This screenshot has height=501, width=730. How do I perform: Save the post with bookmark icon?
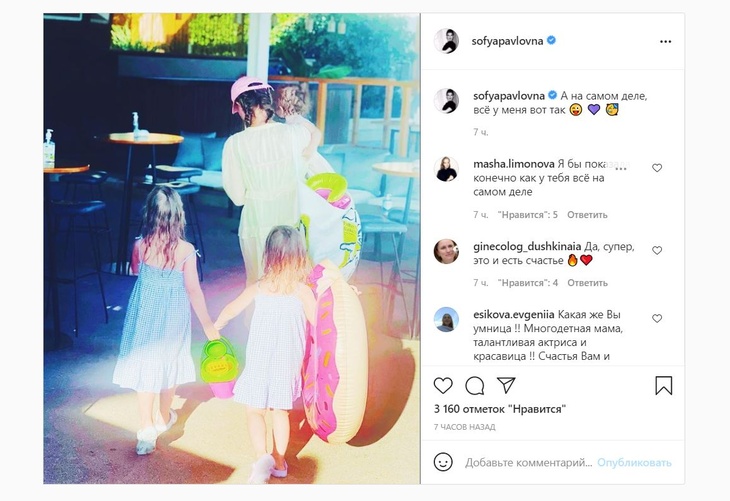coord(663,386)
